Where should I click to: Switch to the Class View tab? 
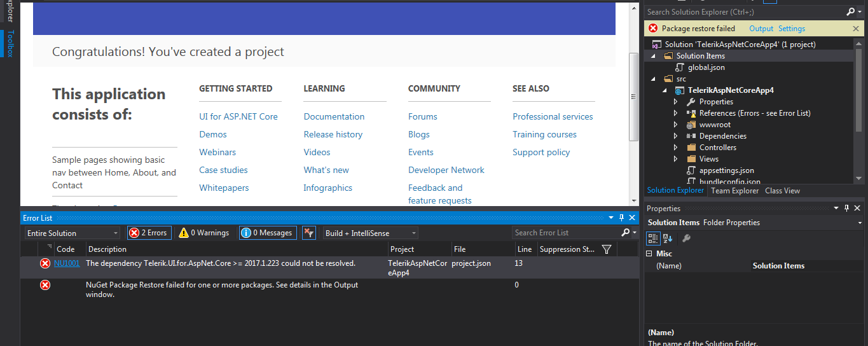(782, 191)
